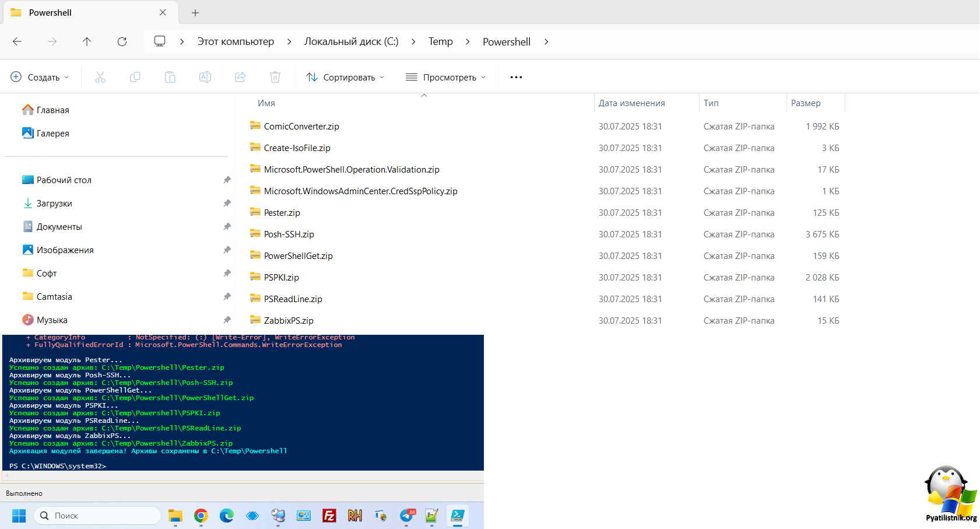This screenshot has width=980, height=529.
Task: Sort by Размер column header
Action: pyautogui.click(x=806, y=103)
